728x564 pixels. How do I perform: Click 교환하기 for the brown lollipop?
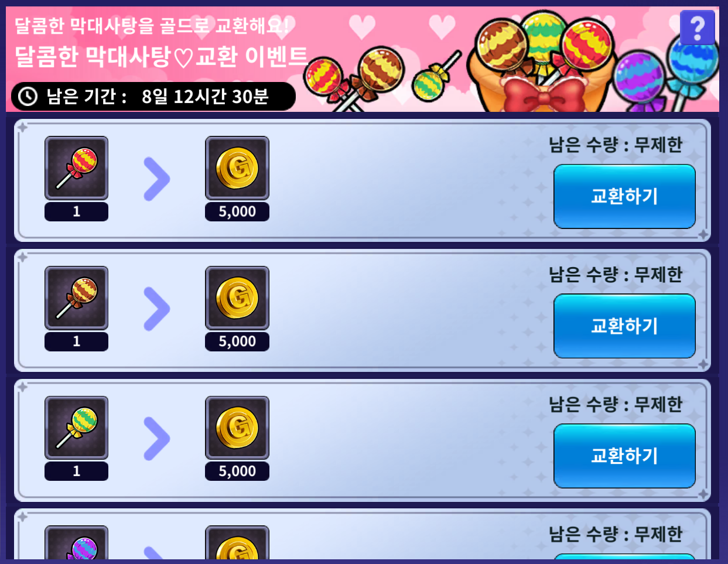click(x=624, y=326)
